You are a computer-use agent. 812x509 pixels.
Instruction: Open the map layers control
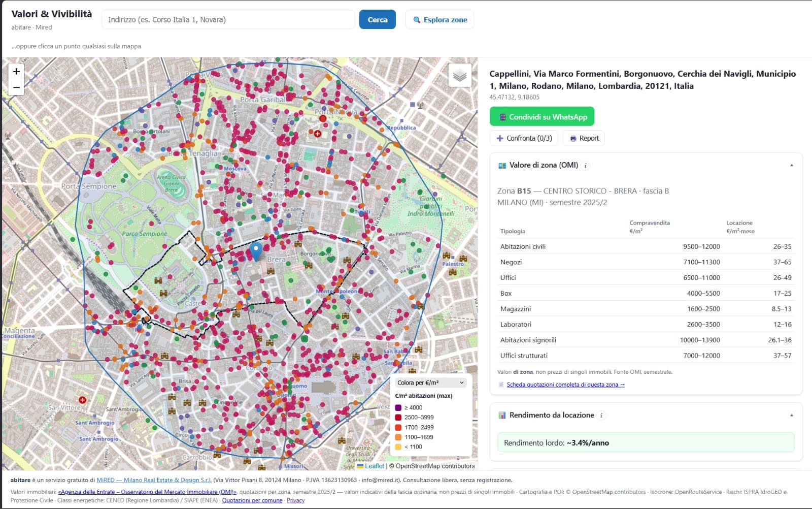pyautogui.click(x=460, y=76)
